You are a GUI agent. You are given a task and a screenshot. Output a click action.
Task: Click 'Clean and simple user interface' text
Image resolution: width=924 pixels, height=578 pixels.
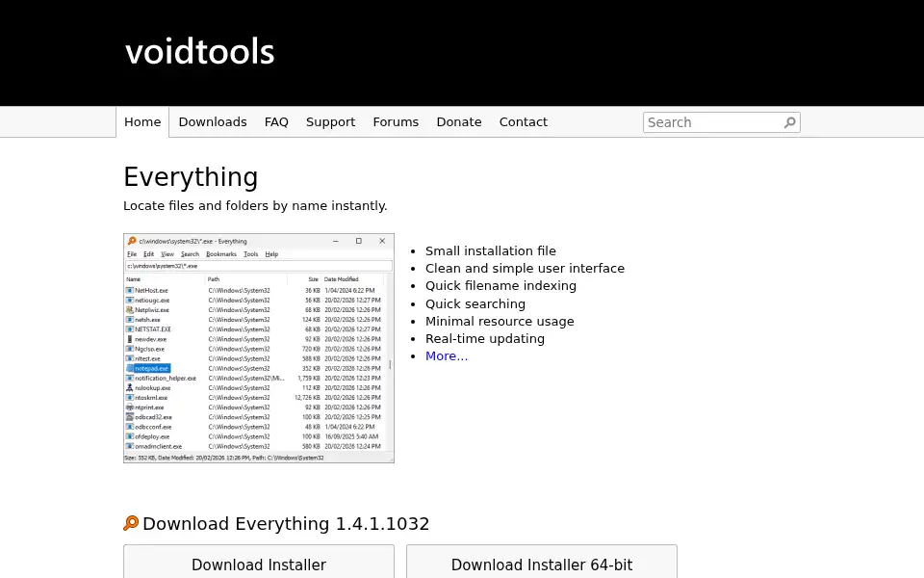click(x=526, y=269)
